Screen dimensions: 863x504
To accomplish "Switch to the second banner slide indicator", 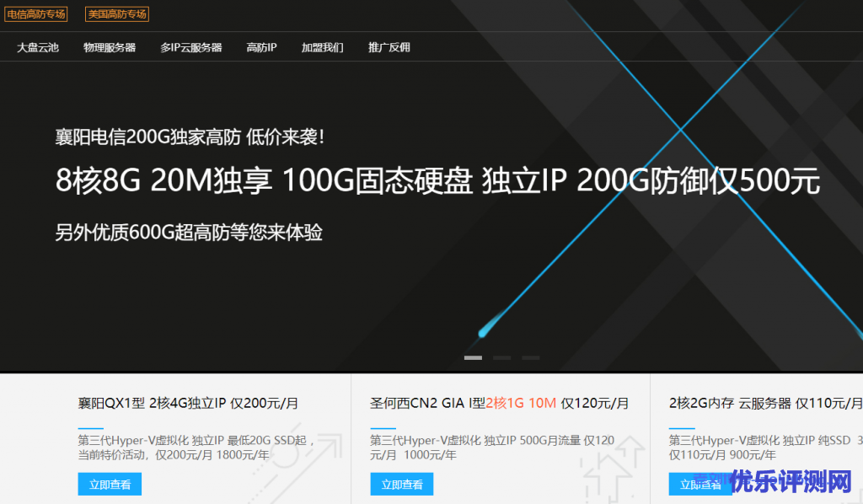I will coord(501,358).
